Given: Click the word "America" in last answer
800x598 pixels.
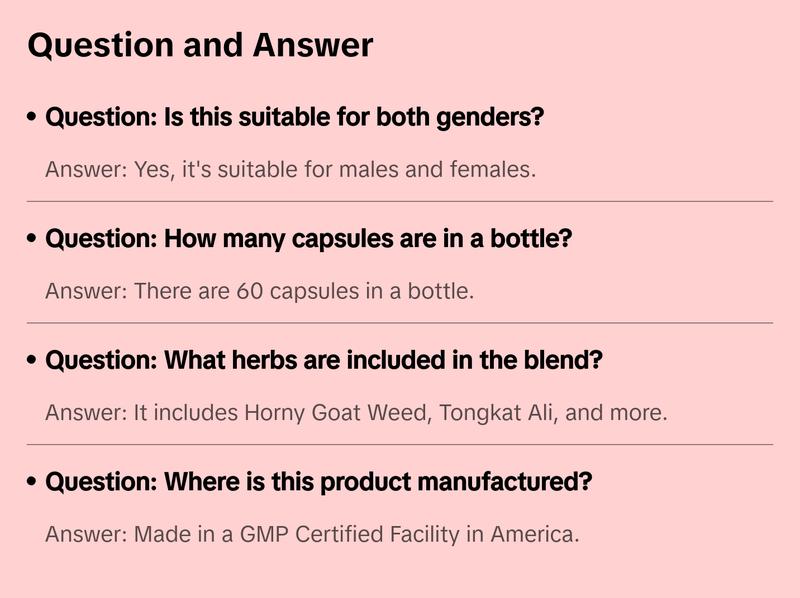Looking at the screenshot, I should 533,535.
